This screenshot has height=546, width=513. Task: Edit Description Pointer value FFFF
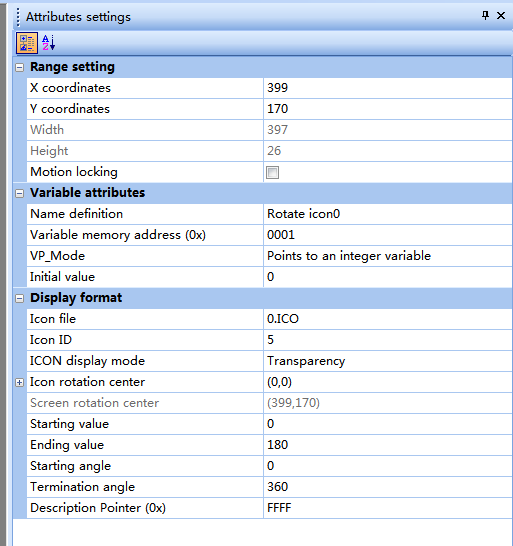coord(388,508)
